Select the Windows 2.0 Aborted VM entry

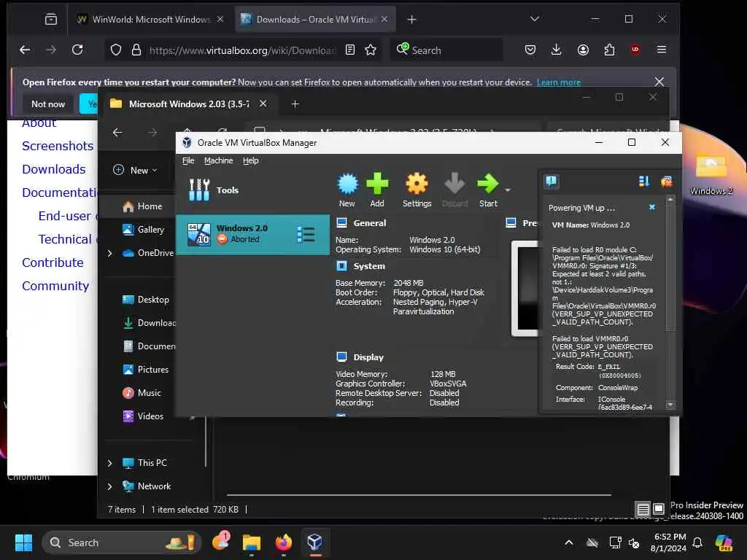[252, 234]
